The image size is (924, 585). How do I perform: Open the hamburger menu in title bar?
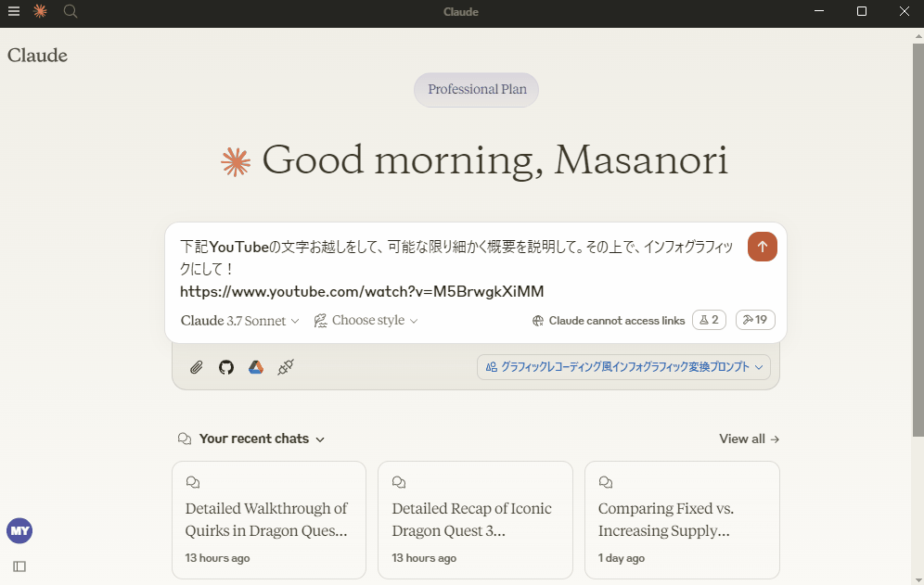[x=14, y=11]
